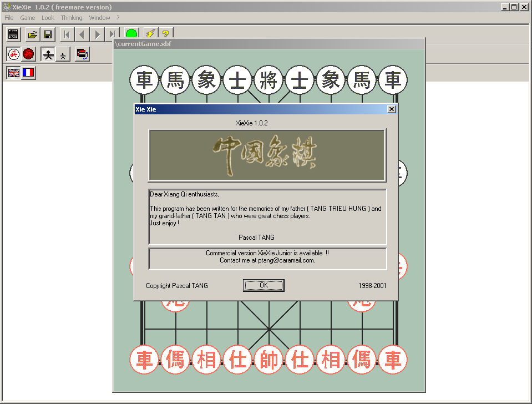Jump to first move button

(x=67, y=34)
